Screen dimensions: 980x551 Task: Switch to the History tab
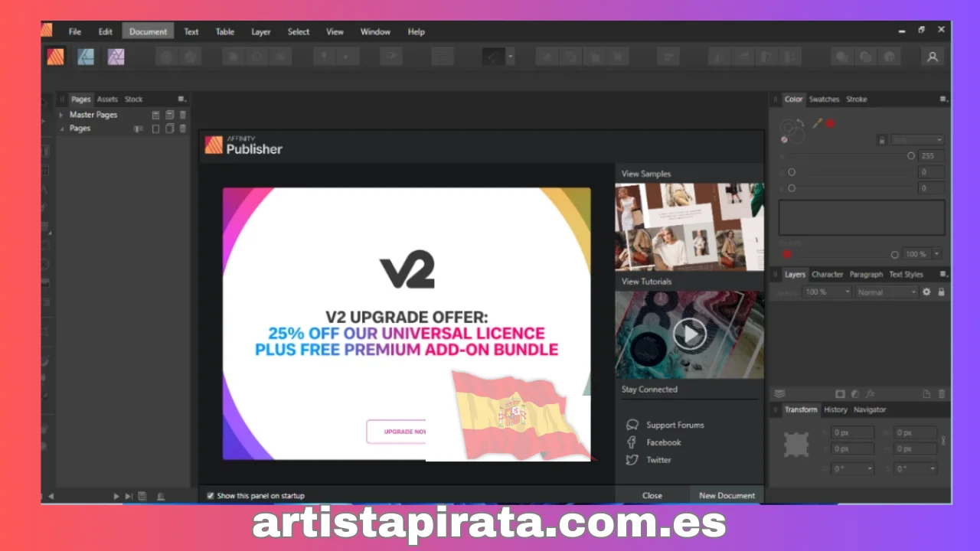(x=835, y=409)
